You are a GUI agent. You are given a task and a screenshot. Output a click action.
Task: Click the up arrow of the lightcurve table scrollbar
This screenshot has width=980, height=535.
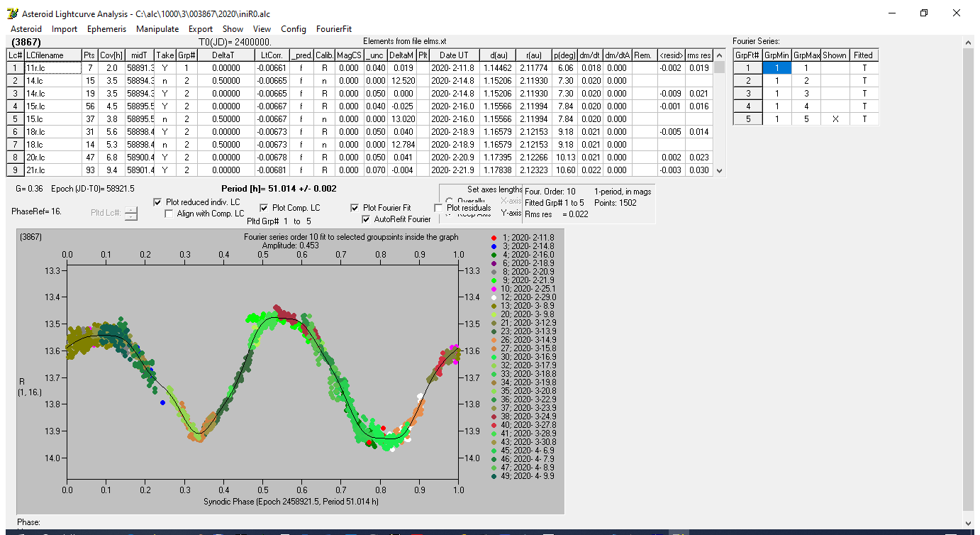click(720, 55)
